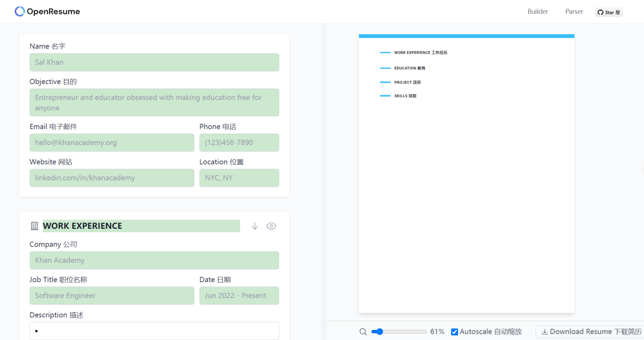Click the OpenResume logo icon
644x340 pixels.
coord(20,11)
